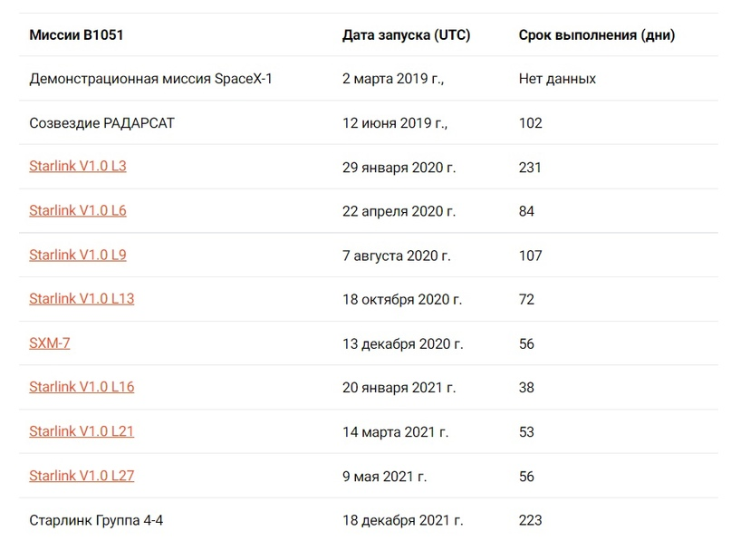Click the "Демонстрационная миссия SpaceX-1" cell
The height and width of the screenshot is (560, 731).
point(150,79)
